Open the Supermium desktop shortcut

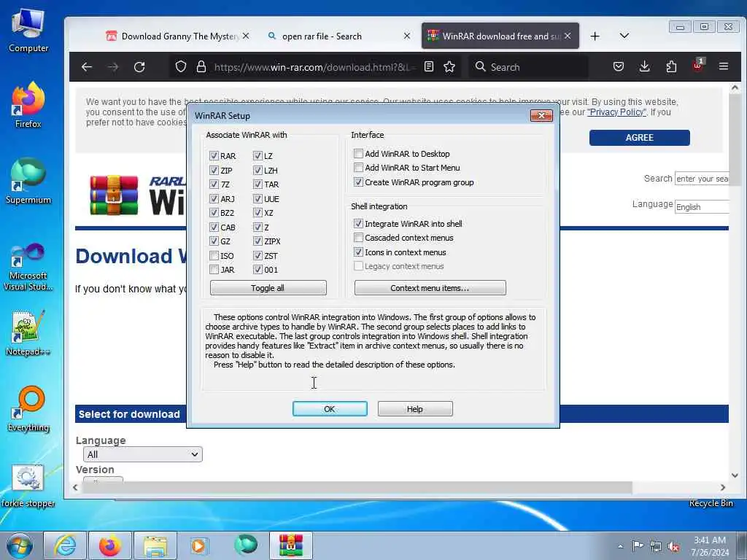point(28,181)
